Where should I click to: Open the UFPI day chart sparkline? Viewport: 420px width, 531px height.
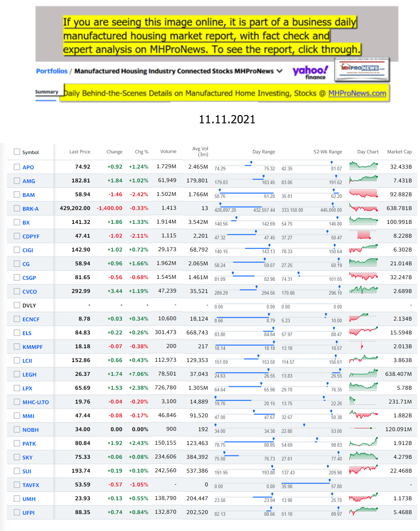click(363, 511)
